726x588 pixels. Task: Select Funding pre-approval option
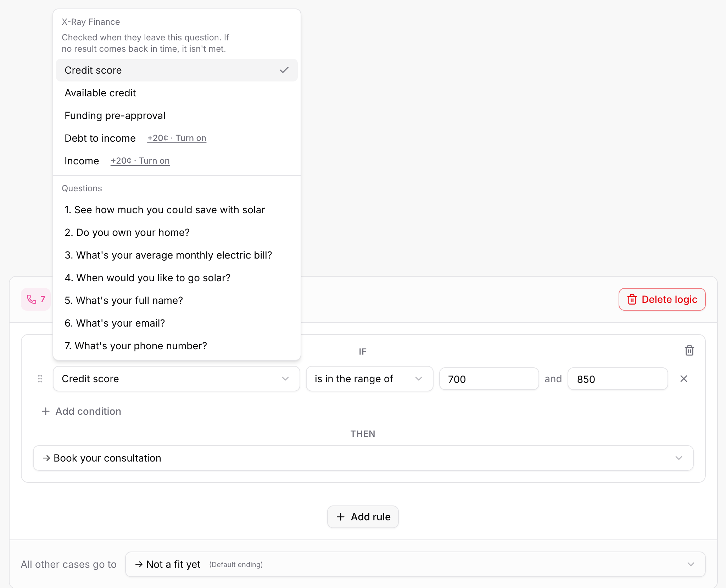point(177,115)
